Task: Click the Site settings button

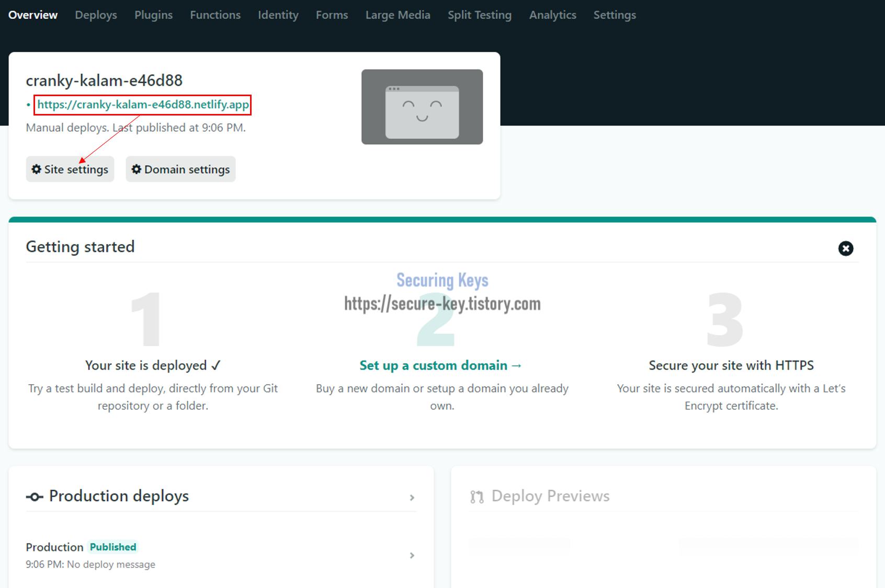Action: (x=70, y=169)
